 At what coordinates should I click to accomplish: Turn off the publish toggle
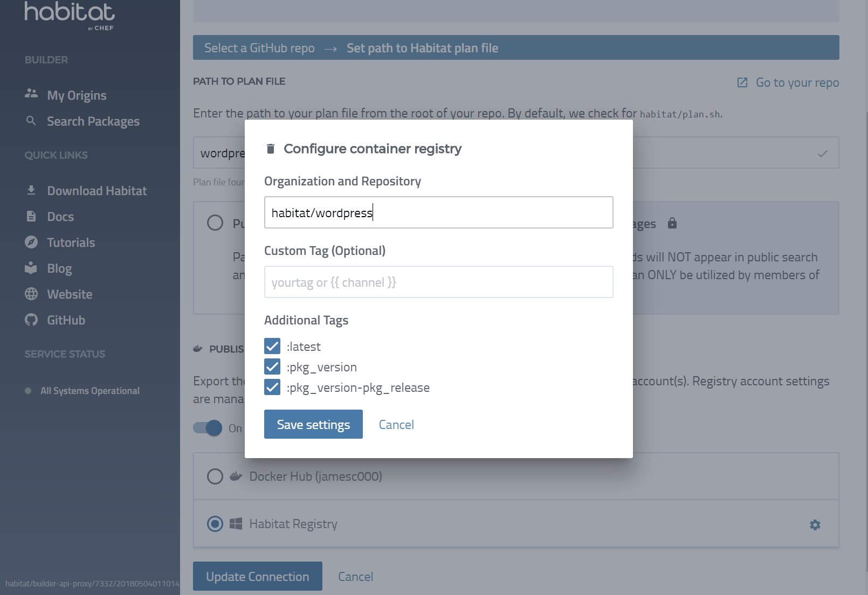click(x=207, y=428)
